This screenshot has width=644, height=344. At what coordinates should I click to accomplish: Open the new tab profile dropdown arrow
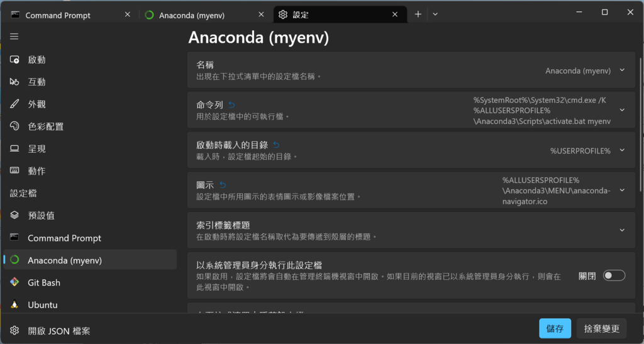[435, 14]
